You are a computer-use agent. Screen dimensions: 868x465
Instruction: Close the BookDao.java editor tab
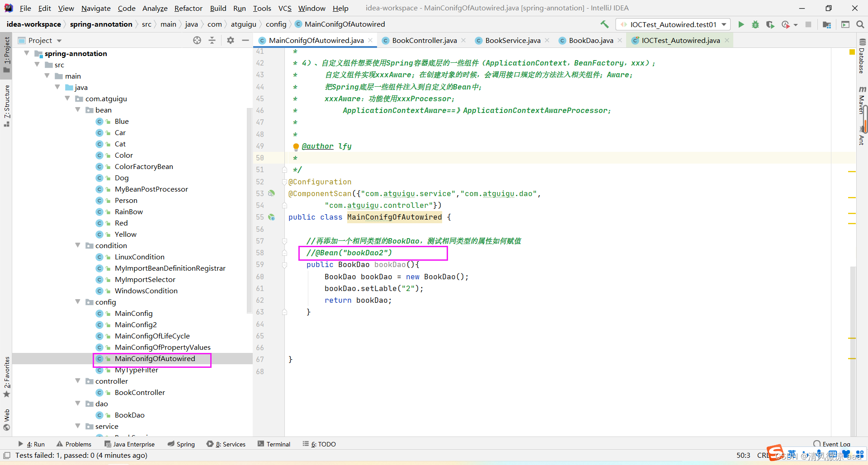[620, 40]
